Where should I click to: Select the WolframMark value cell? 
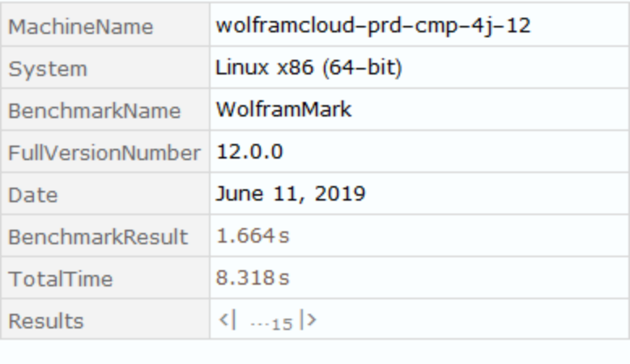(x=283, y=110)
